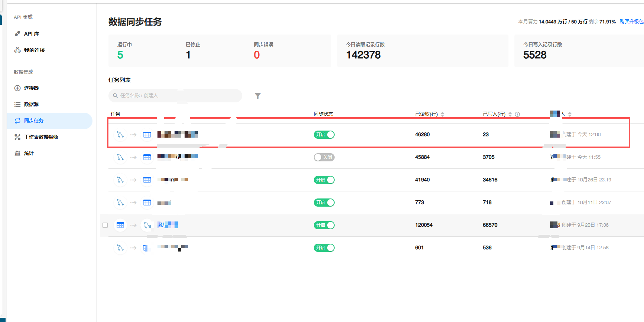Open 数据源 in the sidebar
The width and height of the screenshot is (644, 322).
31,104
